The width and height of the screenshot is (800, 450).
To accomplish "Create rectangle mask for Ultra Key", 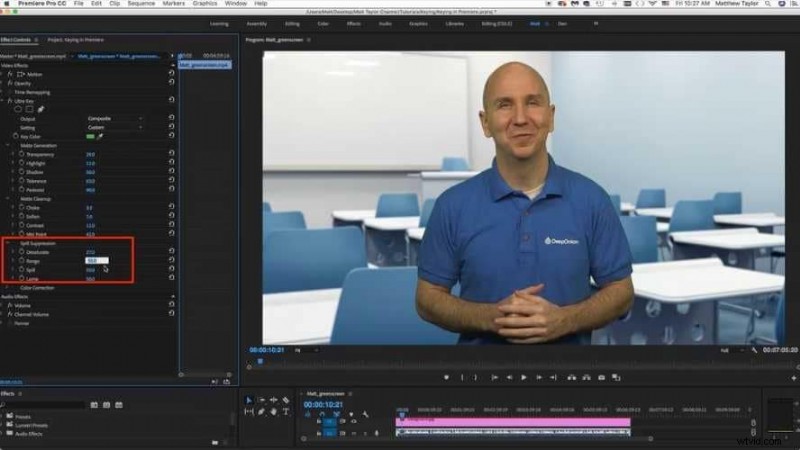I will coord(30,109).
